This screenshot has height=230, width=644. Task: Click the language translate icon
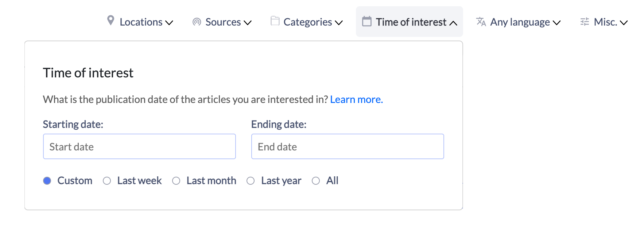481,22
